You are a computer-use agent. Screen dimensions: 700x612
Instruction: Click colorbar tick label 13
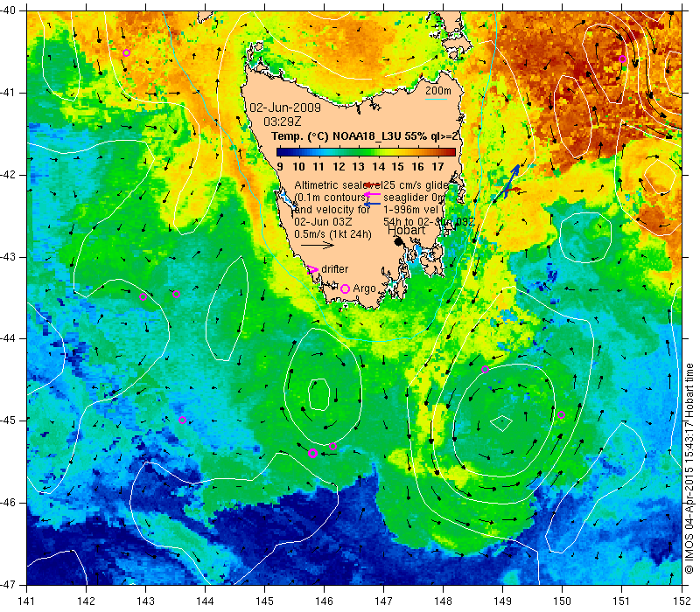pos(358,167)
